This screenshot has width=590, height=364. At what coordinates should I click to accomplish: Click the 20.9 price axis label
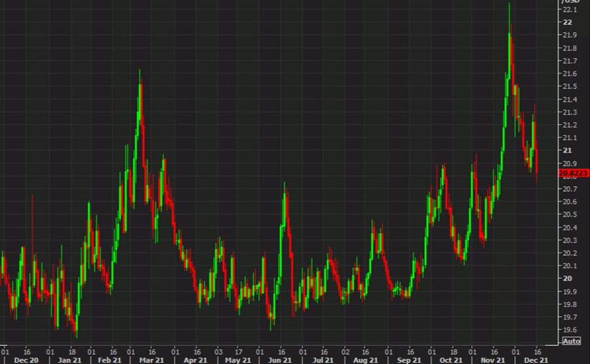click(570, 164)
